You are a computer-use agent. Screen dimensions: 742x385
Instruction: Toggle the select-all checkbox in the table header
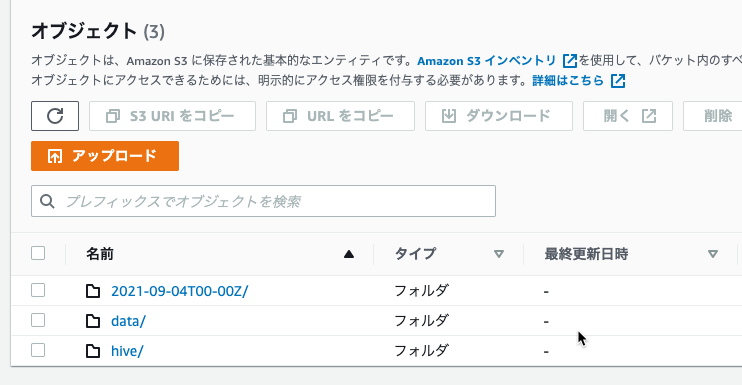pos(38,253)
